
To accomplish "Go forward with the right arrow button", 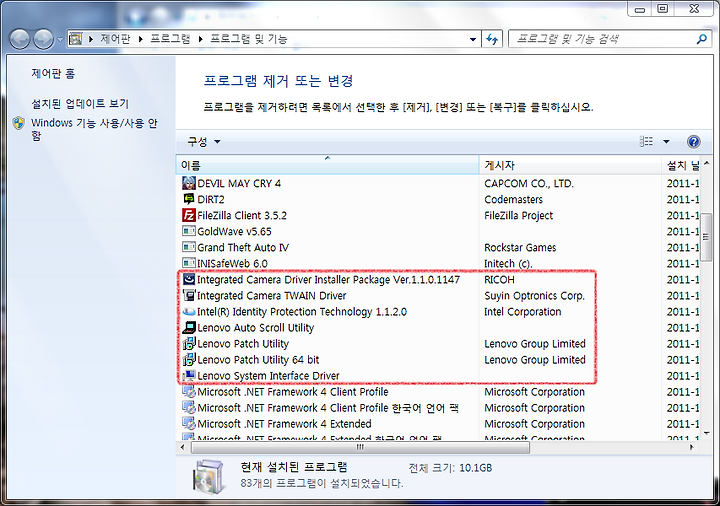I will tap(44, 39).
